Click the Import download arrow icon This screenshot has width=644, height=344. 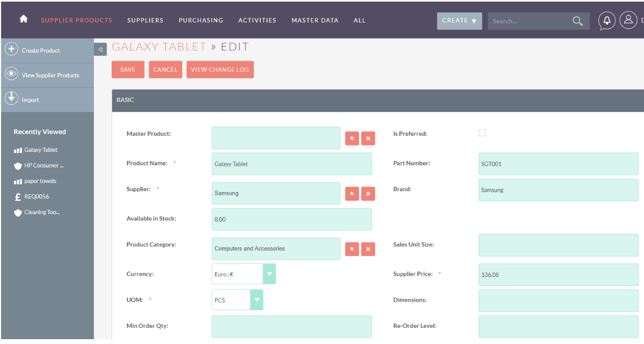[11, 99]
